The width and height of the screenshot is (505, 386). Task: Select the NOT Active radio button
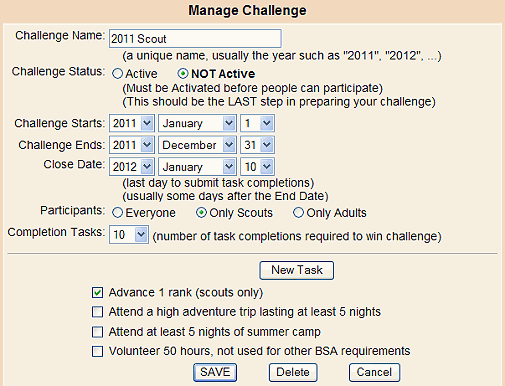coord(183,74)
